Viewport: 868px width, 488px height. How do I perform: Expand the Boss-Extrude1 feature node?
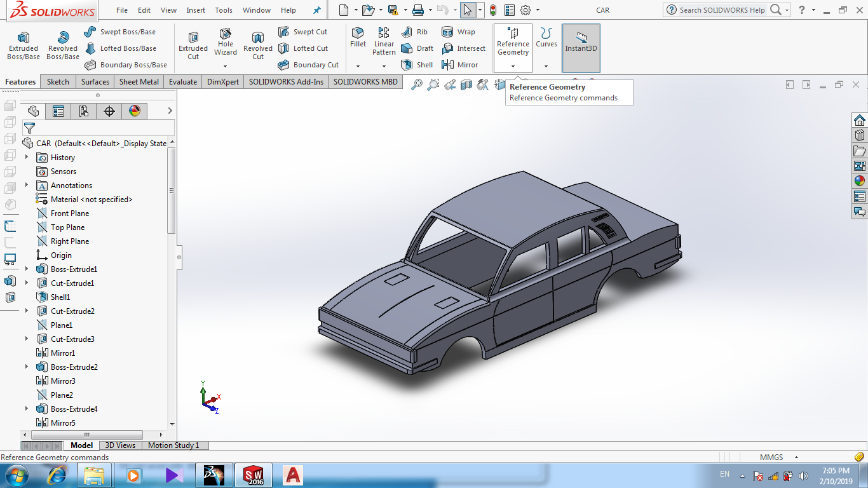click(x=27, y=269)
